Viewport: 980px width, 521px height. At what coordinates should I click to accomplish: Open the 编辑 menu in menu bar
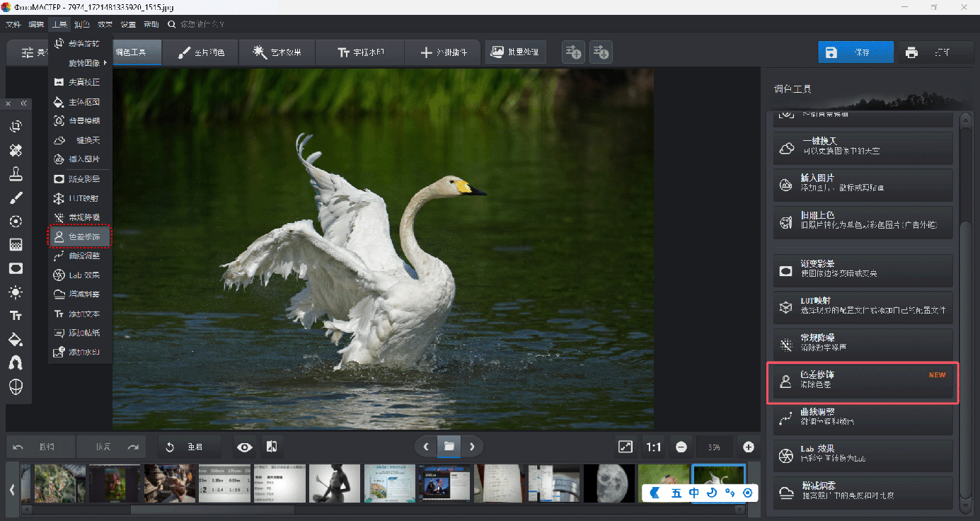click(36, 25)
